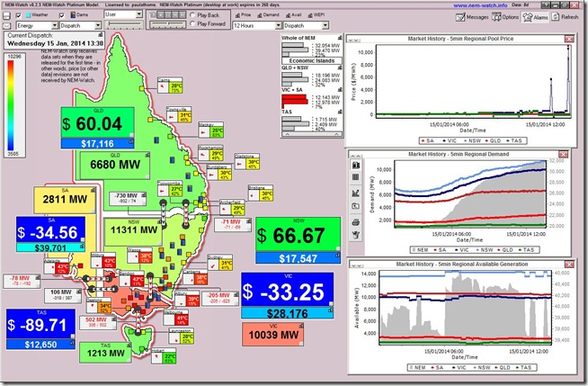Click the TAS 1213 MW demand box
Screen dimensions: 588x386
click(105, 352)
